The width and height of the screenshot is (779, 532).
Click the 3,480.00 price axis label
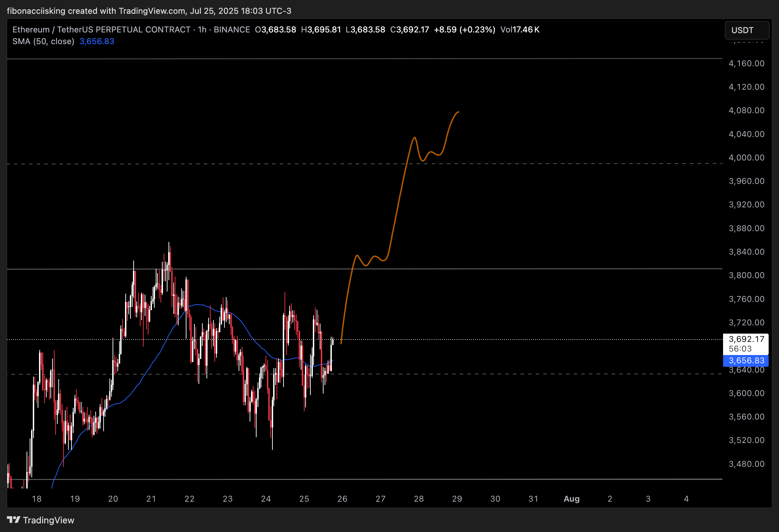(x=747, y=464)
